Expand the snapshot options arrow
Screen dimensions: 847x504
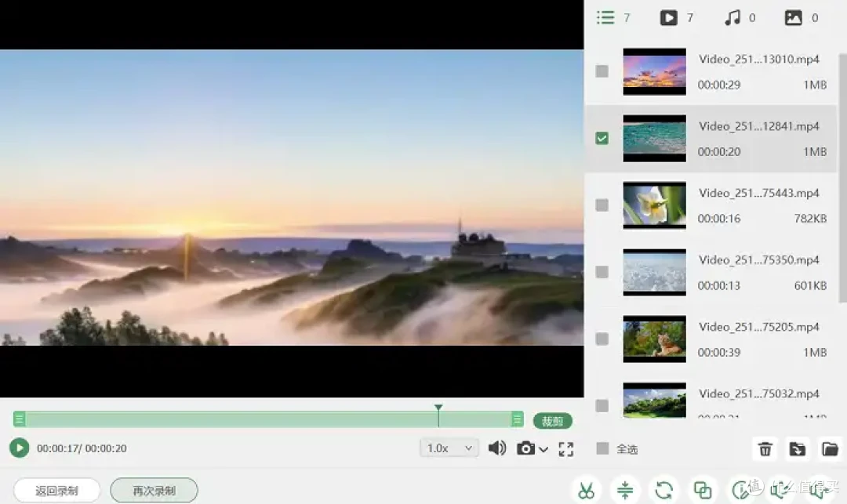[x=543, y=449]
